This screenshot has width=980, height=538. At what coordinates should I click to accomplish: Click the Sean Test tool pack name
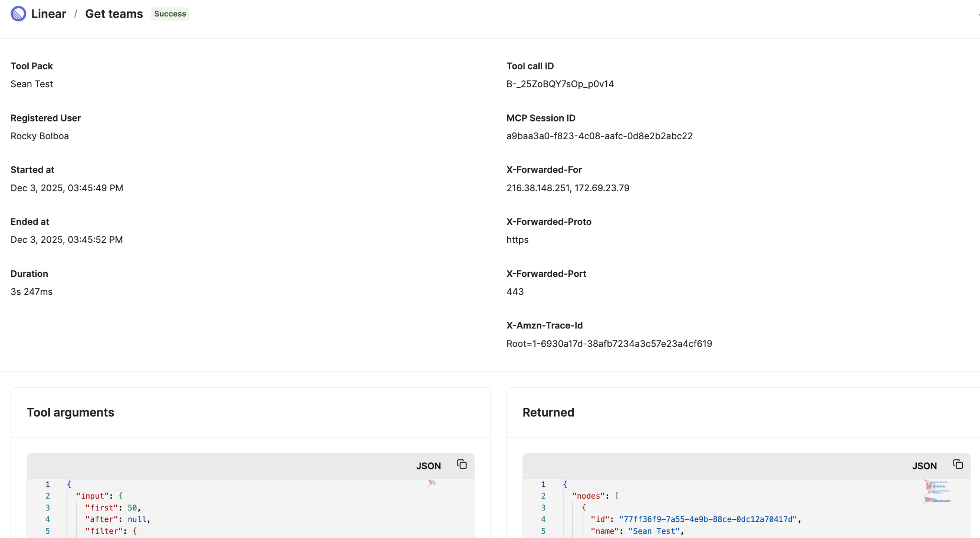32,84
